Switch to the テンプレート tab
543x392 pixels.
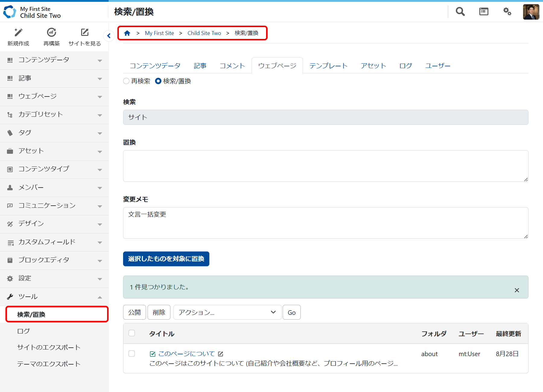pos(328,66)
